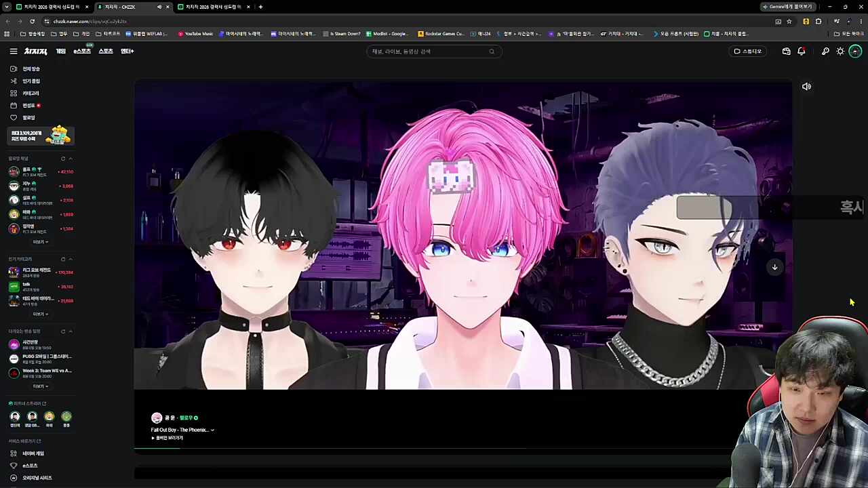The height and width of the screenshot is (488, 868).
Task: Reload the page in the browser
Action: (x=33, y=21)
